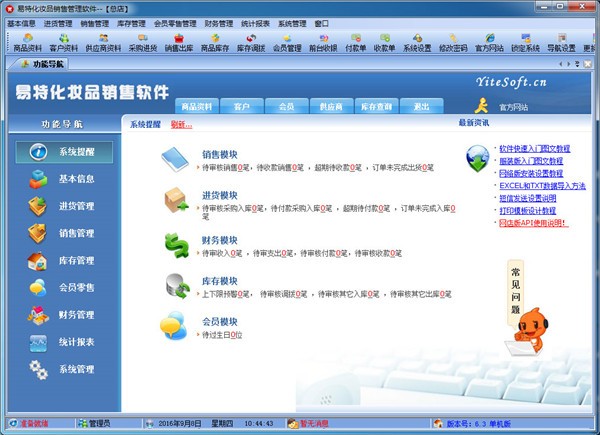This screenshot has height=435, width=600.
Task: Open 修改密码 toolbar icon
Action: (x=453, y=42)
